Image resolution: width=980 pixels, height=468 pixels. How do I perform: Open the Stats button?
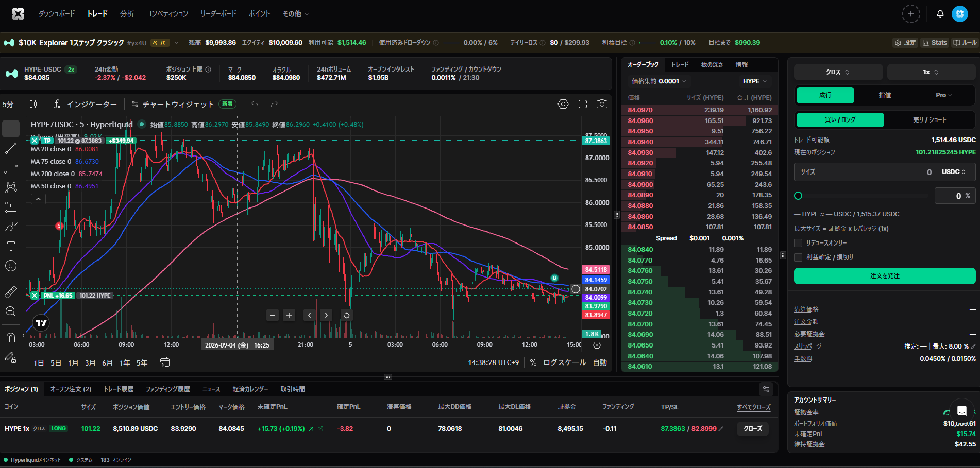click(935, 43)
